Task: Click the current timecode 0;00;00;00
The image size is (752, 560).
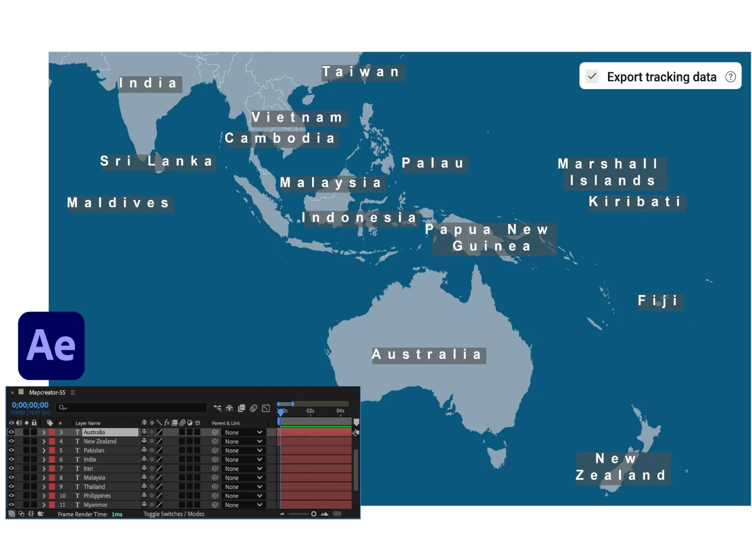Action: 30,405
